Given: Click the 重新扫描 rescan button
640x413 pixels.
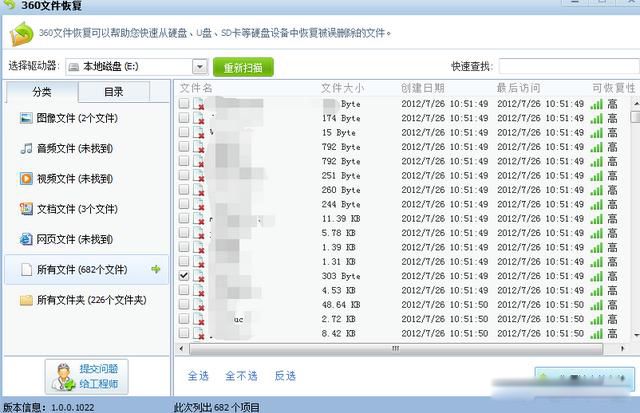Looking at the screenshot, I should tap(243, 67).
